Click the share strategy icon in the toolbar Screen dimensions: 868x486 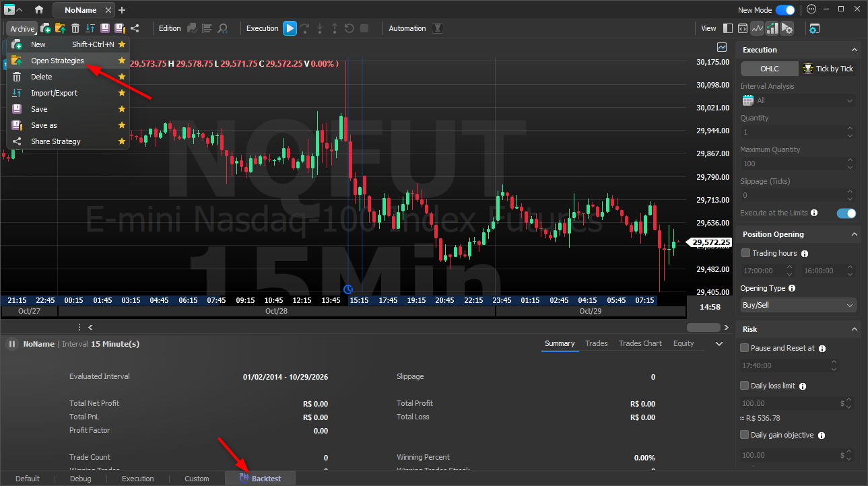point(135,28)
